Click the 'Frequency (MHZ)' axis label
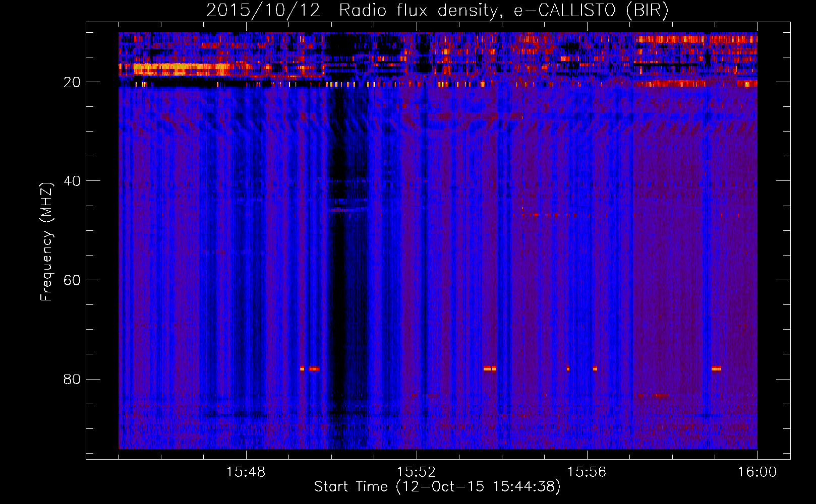Viewport: 816px width, 504px height. coord(46,242)
